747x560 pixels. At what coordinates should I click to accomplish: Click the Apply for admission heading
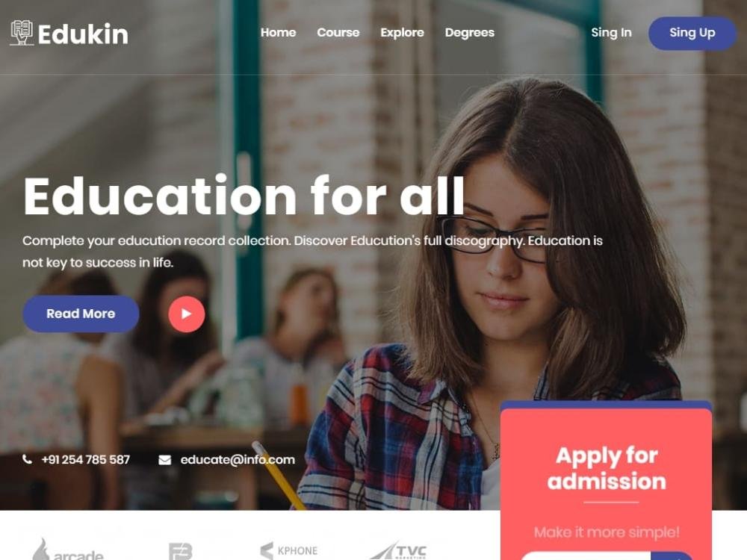click(x=607, y=468)
